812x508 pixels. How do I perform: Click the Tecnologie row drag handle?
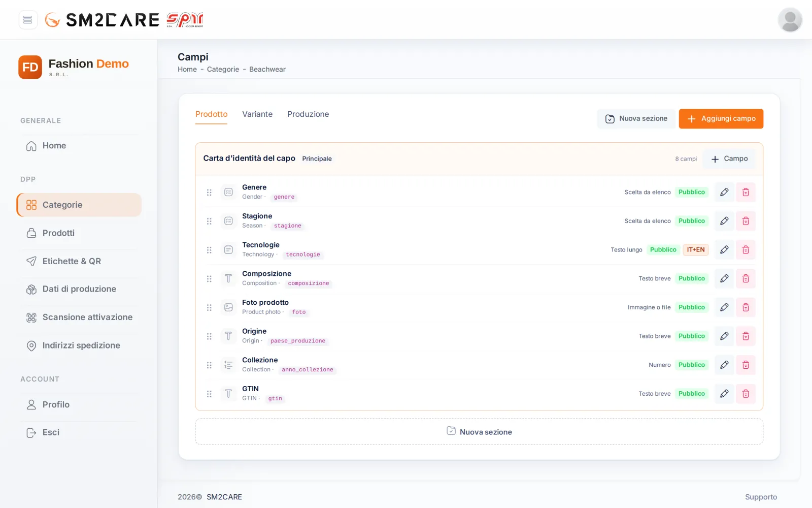point(209,250)
